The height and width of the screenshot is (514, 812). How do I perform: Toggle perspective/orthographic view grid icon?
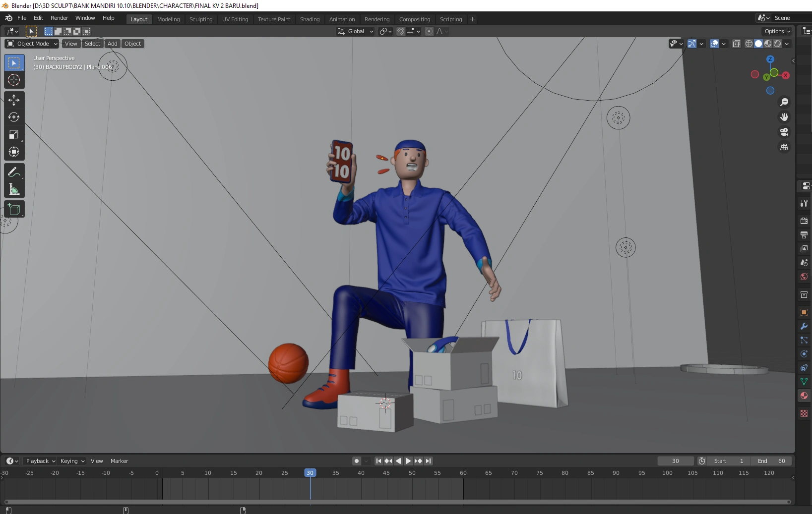coord(784,147)
